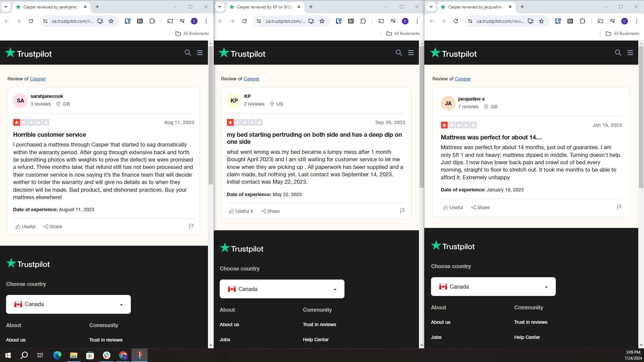
Task: Flag sarahjanecook's review with the flag icon
Action: click(192, 227)
